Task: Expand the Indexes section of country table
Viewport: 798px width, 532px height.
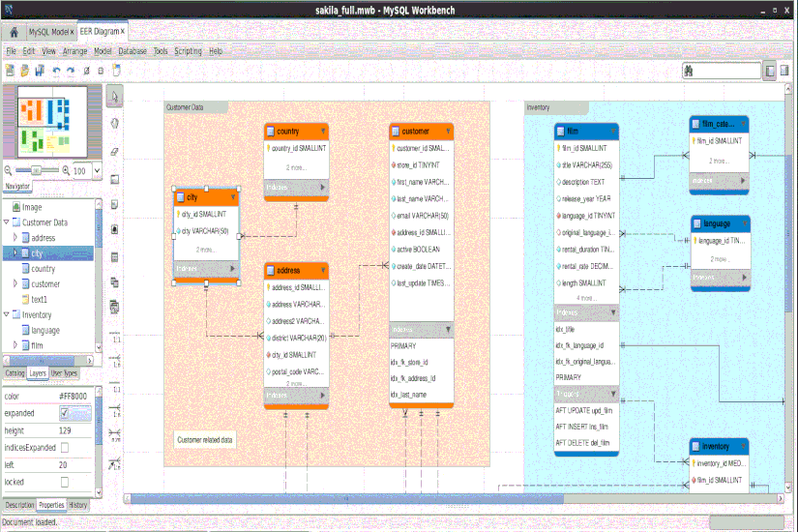Action: pyautogui.click(x=323, y=188)
